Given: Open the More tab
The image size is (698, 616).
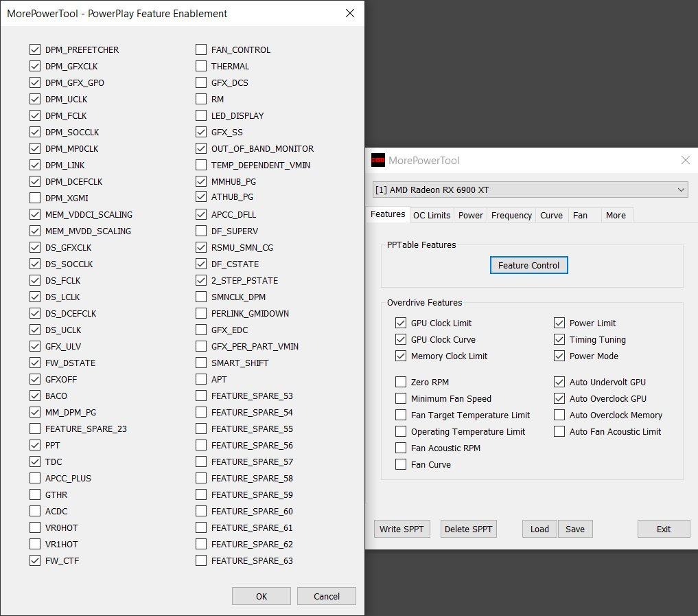Looking at the screenshot, I should tap(616, 215).
